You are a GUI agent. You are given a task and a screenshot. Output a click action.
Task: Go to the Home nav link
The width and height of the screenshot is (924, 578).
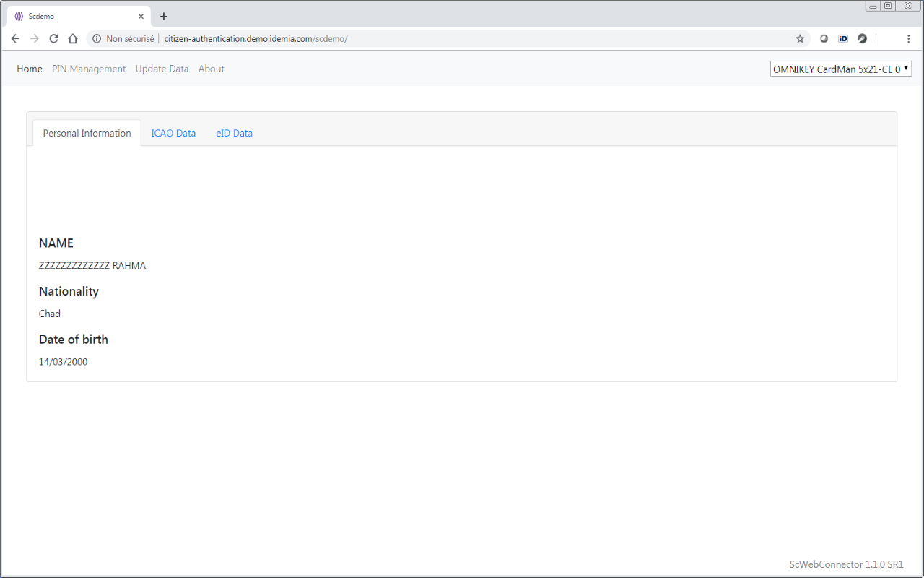pyautogui.click(x=30, y=69)
